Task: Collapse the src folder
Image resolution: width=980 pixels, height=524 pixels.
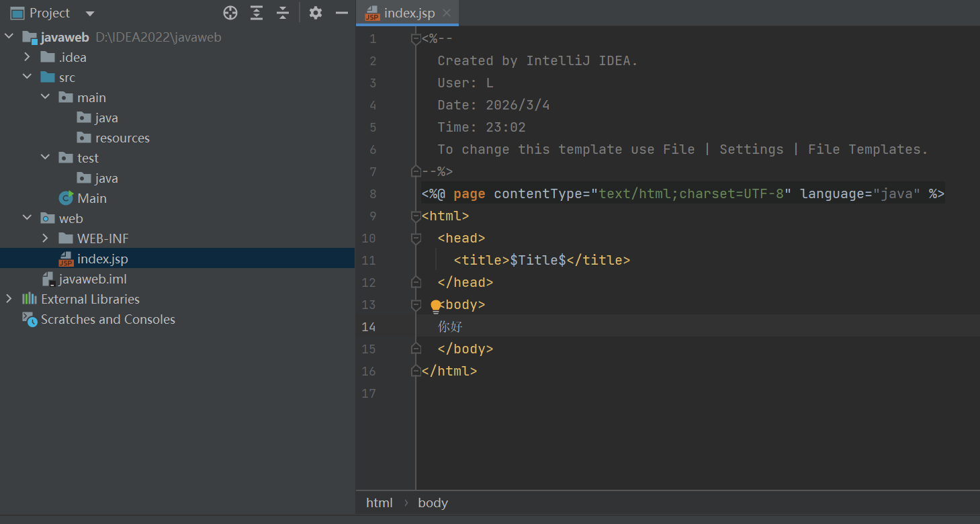Action: click(x=28, y=77)
